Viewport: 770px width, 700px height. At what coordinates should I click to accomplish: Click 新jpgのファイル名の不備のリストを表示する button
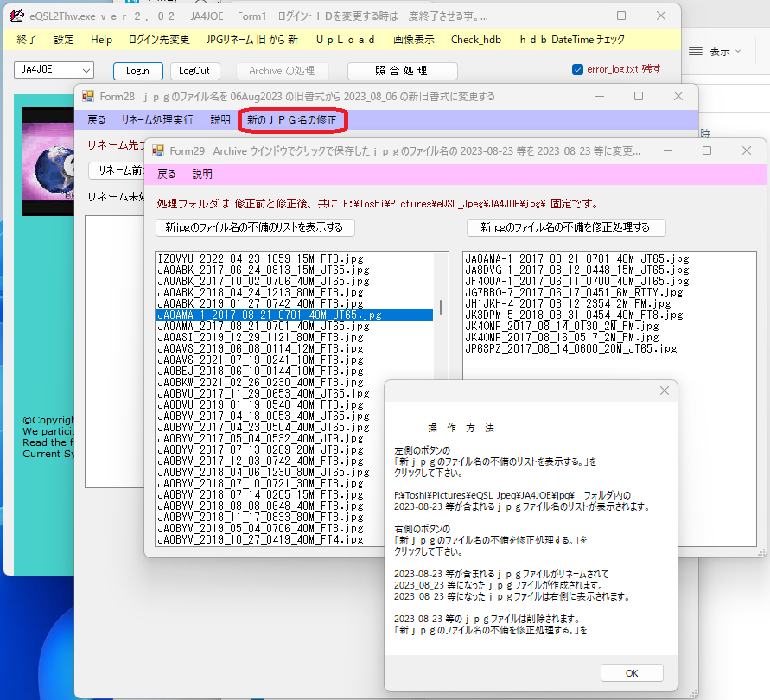(x=255, y=227)
